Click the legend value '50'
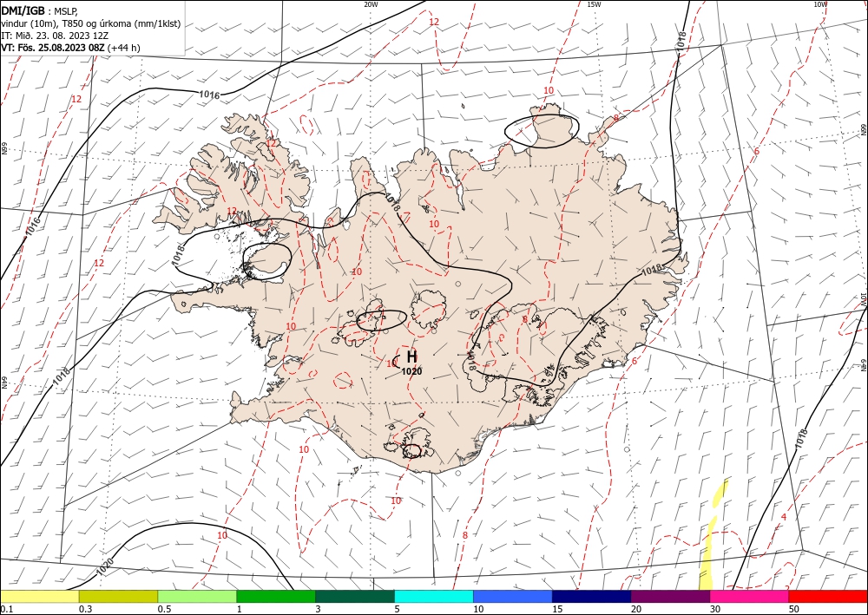The width and height of the screenshot is (868, 615). point(794,609)
